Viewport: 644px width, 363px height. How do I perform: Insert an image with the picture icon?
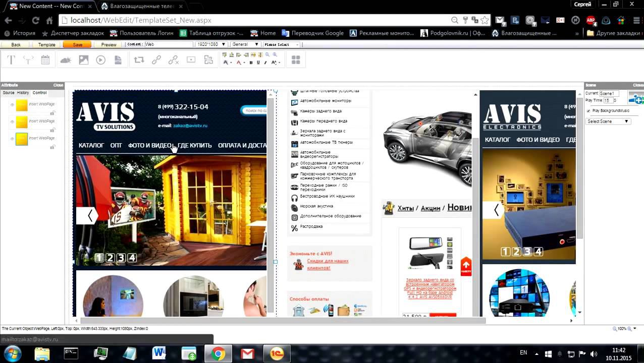83,60
